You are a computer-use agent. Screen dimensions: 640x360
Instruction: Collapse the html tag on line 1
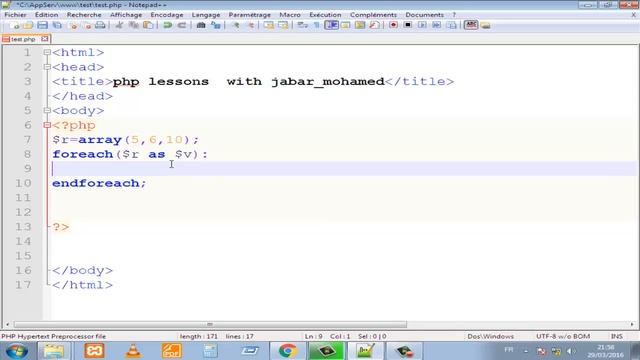(47, 52)
